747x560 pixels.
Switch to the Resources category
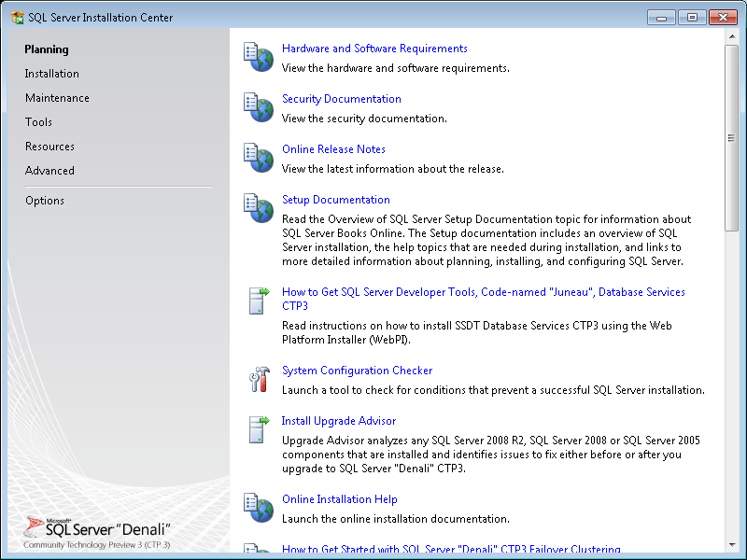[x=50, y=147]
